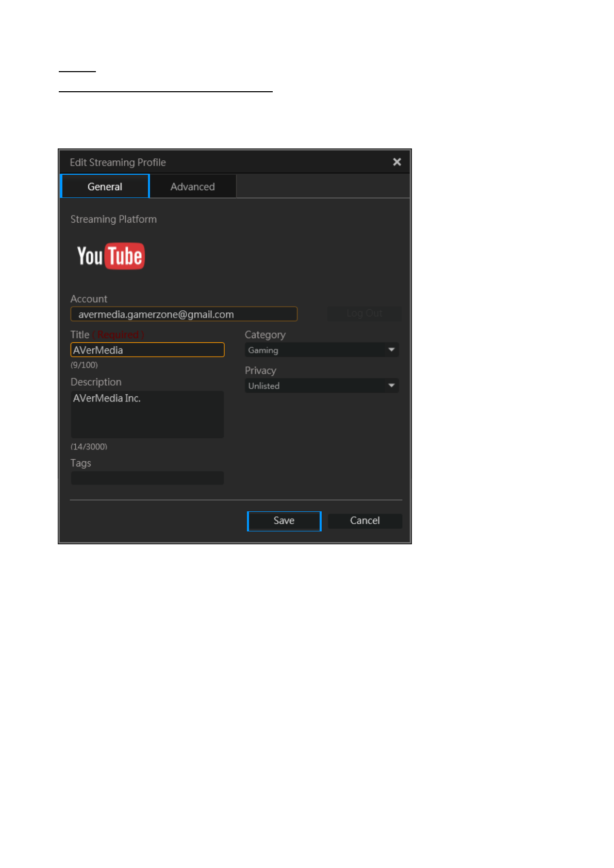
Task: Focus the empty Tags field
Action: [x=147, y=478]
